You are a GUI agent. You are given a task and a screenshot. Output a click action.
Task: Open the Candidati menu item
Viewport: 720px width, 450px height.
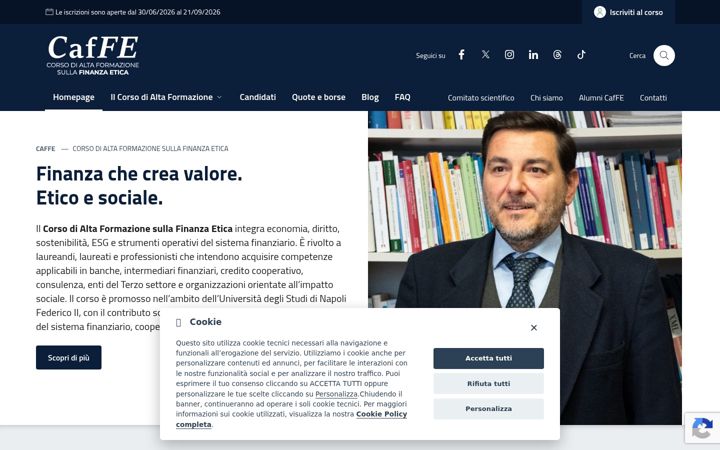pyautogui.click(x=258, y=97)
